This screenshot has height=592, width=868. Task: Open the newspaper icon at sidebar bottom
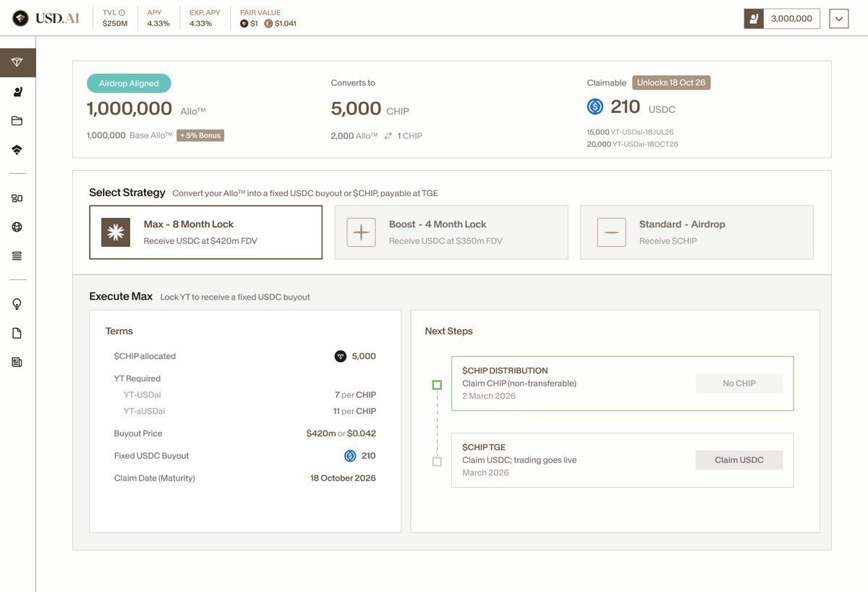point(17,362)
